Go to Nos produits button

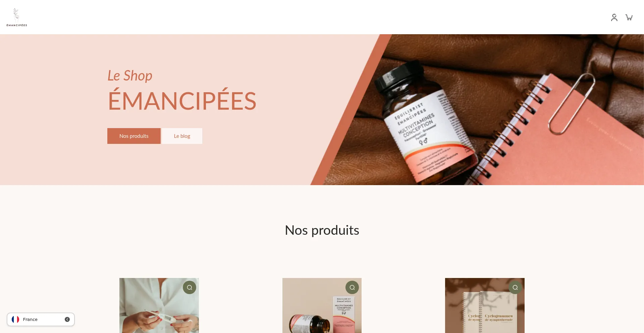click(134, 136)
